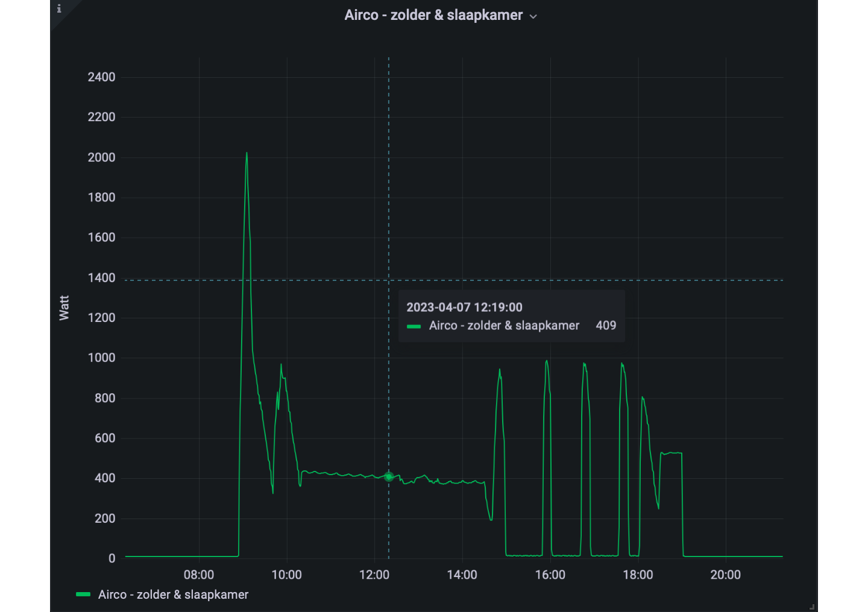868x612 pixels.
Task: Click the 2400 y-axis label
Action: [101, 77]
